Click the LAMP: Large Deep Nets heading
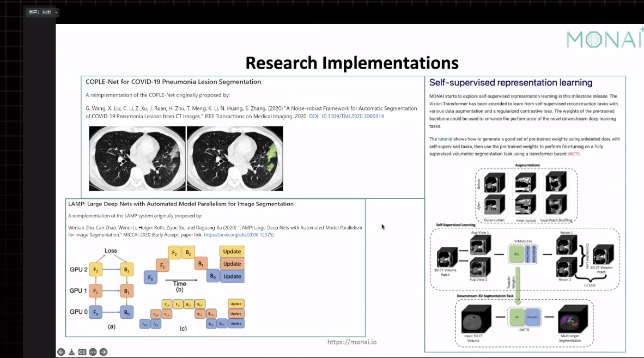 181,204
